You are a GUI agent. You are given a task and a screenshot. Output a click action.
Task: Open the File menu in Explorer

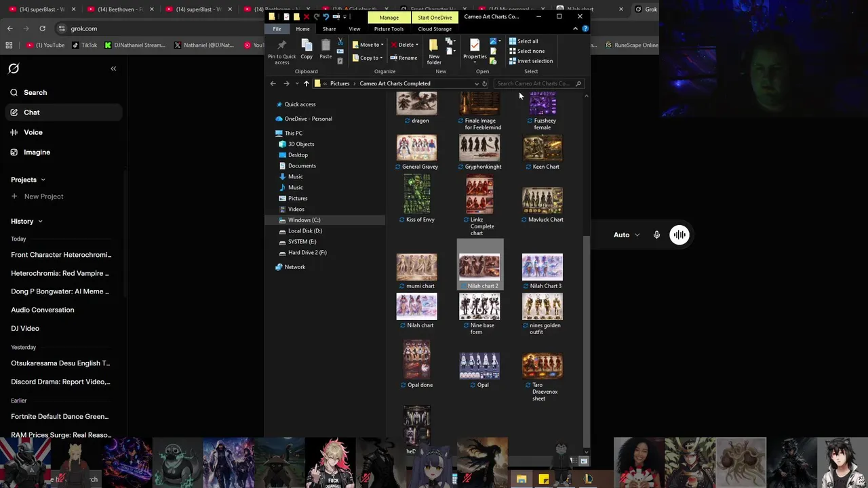tap(277, 28)
